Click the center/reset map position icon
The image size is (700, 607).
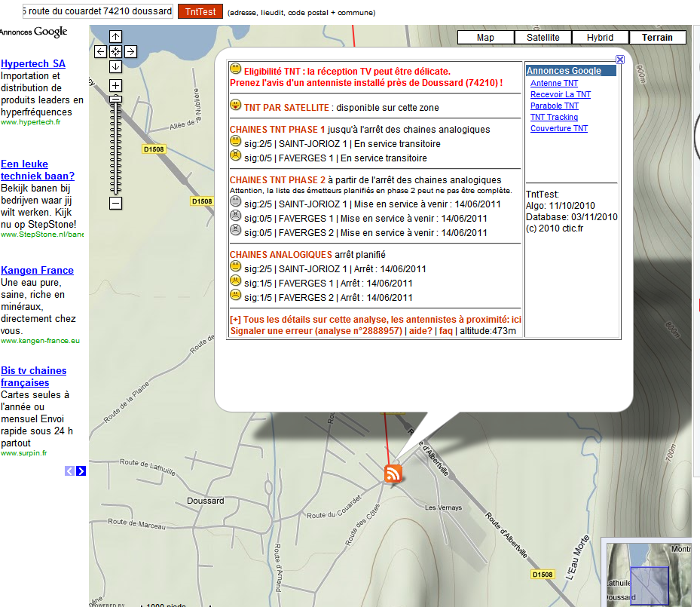pyautogui.click(x=115, y=52)
